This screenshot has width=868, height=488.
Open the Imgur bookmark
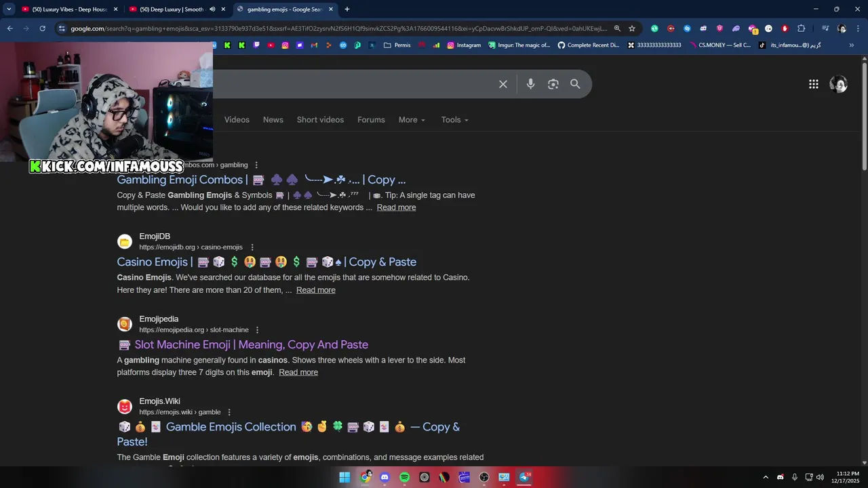519,45
